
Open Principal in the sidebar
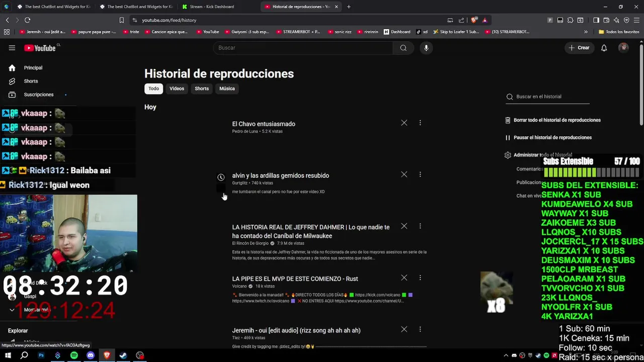pyautogui.click(x=33, y=68)
